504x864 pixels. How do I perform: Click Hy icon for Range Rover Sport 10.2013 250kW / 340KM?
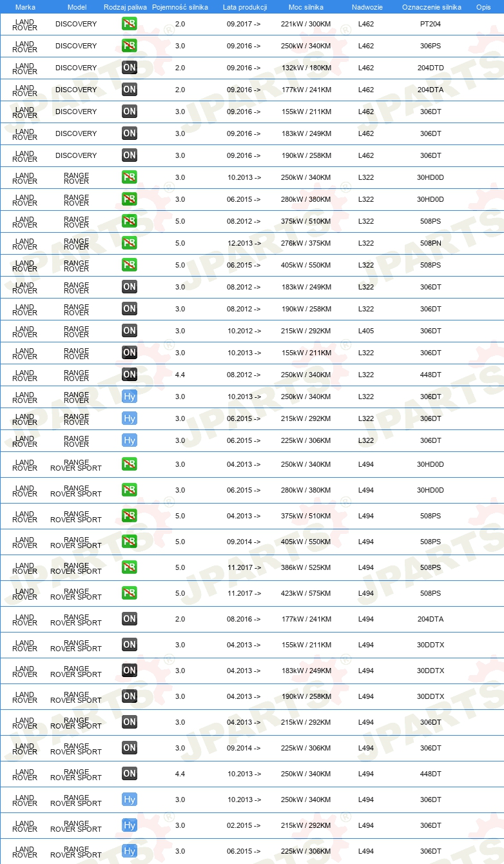coord(130,800)
